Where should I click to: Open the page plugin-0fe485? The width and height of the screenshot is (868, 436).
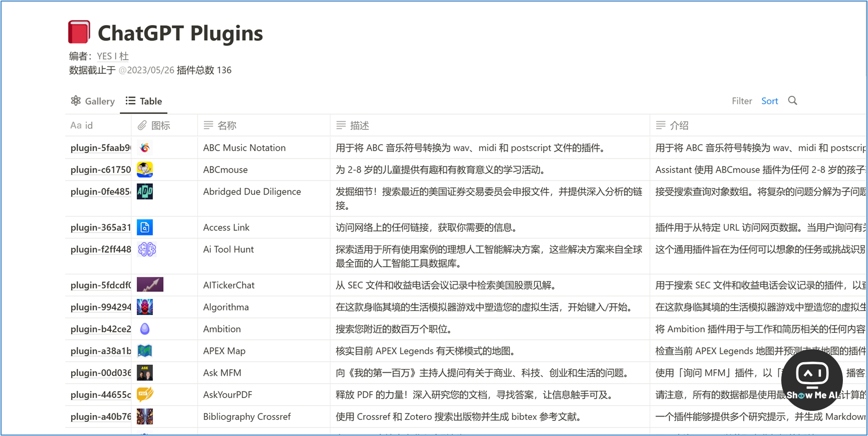click(x=100, y=192)
